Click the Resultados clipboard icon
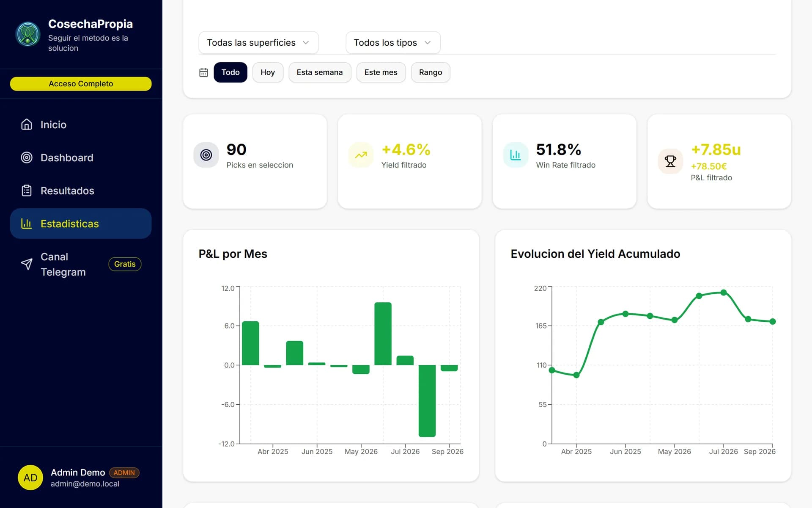Viewport: 812px width, 508px height. [27, 190]
